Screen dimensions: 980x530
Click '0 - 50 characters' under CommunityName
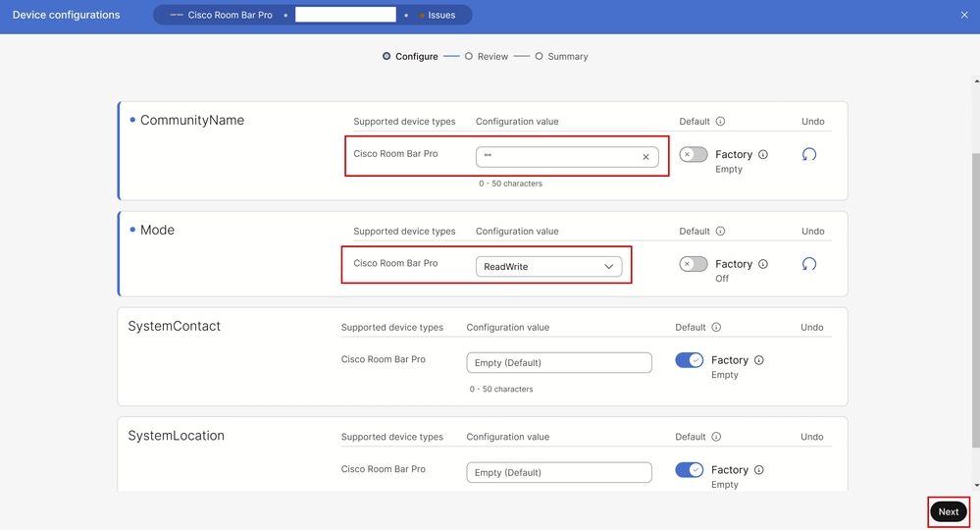tap(511, 184)
